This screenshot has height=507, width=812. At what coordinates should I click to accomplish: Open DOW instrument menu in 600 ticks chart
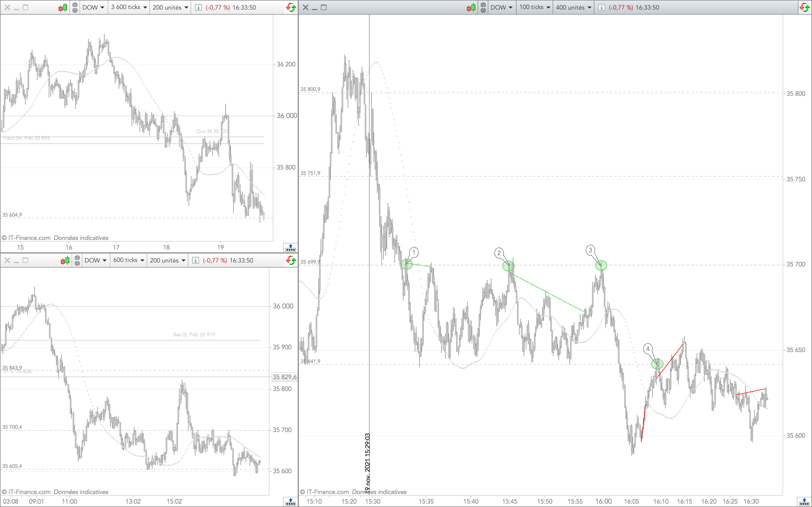point(95,261)
